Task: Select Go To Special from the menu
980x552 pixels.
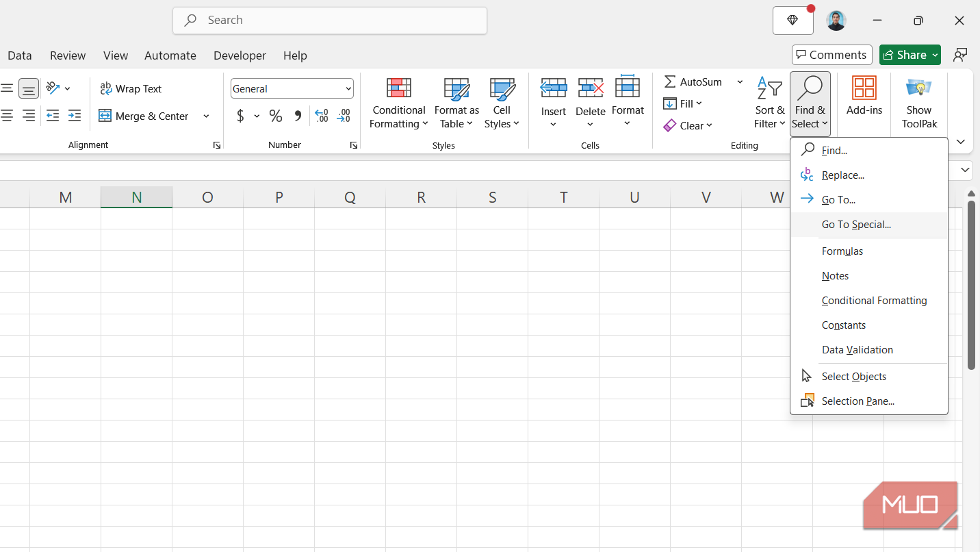Action: [x=869, y=225]
